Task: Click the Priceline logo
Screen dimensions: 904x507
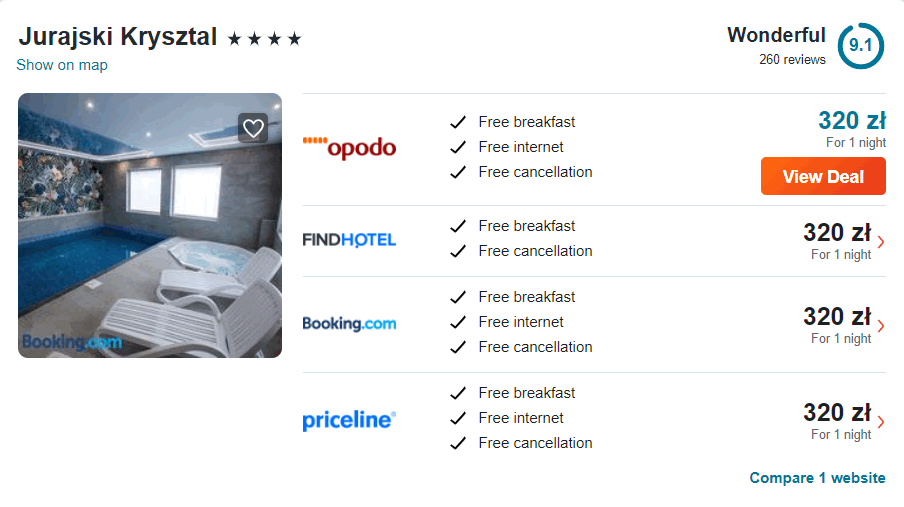Action: [349, 420]
